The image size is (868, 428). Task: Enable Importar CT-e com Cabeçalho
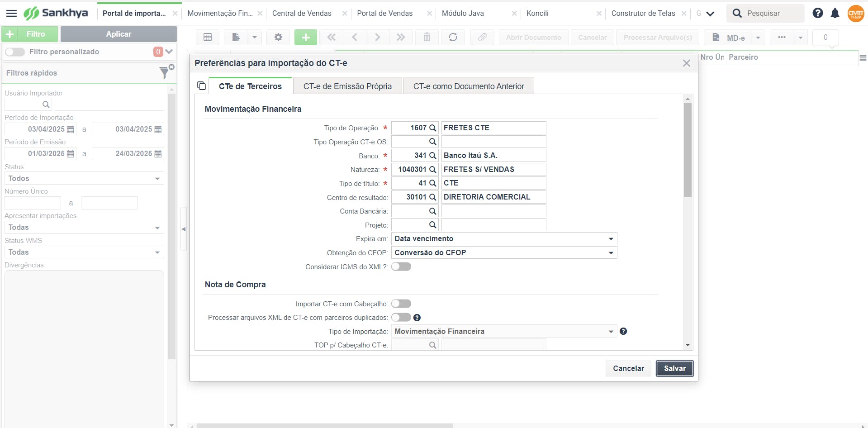coord(401,304)
